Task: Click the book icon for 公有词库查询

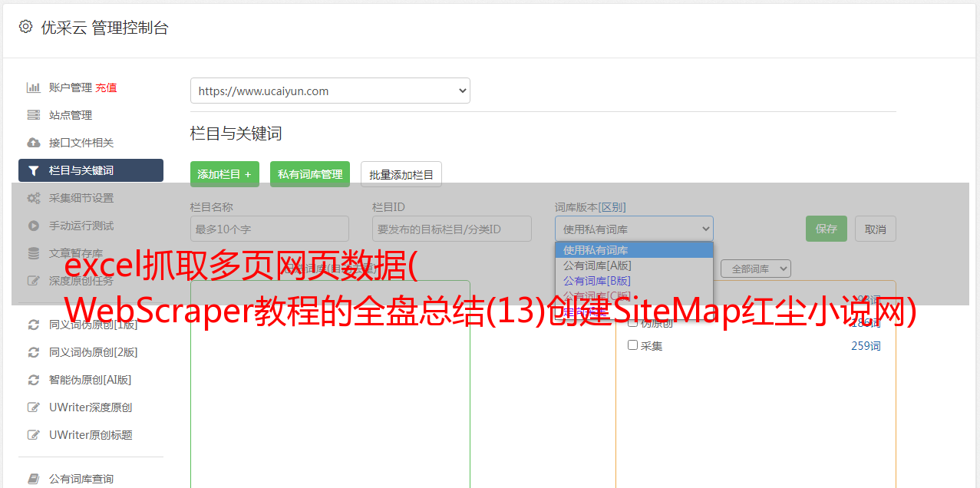Action: coord(34,479)
